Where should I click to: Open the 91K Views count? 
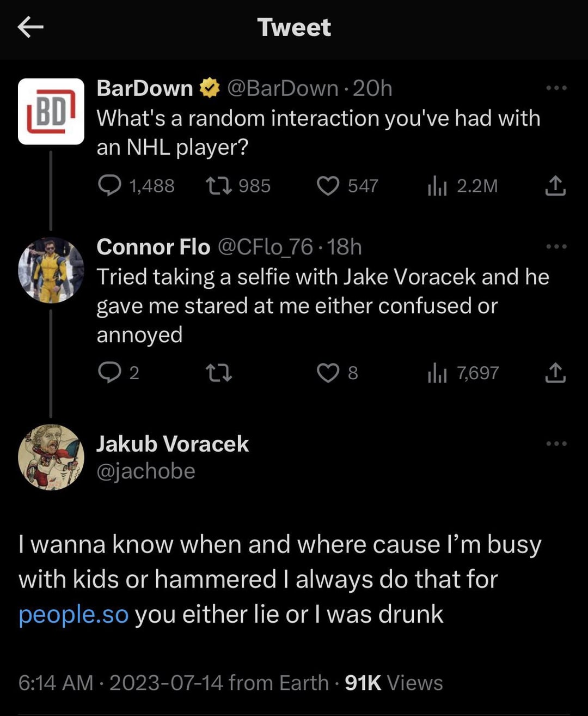pyautogui.click(x=394, y=683)
